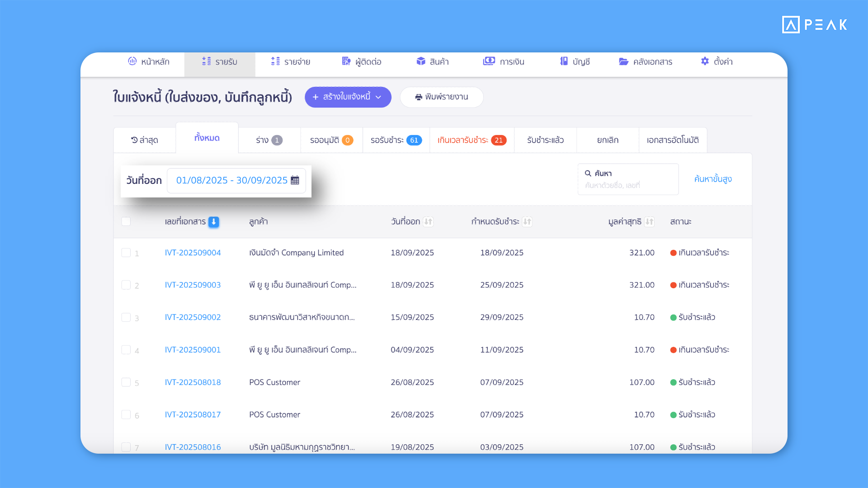
Task: Open the วันที่ออก date range picker
Action: (x=236, y=180)
